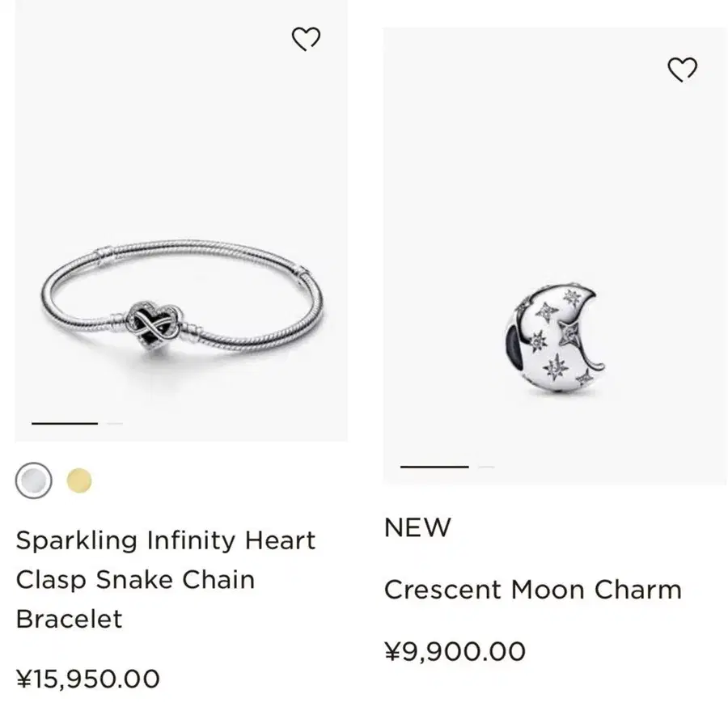The width and height of the screenshot is (728, 728).
Task: Click the ¥9,900.00 charm price
Action: coord(455,651)
